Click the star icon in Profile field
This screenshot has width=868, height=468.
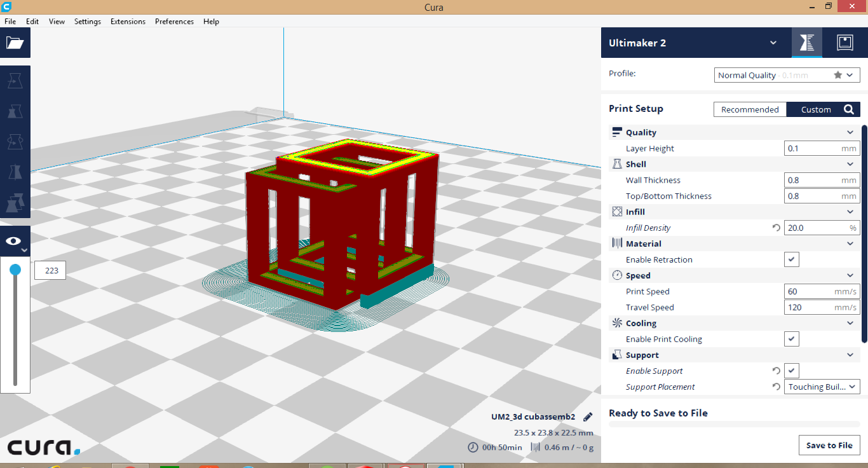(x=837, y=75)
